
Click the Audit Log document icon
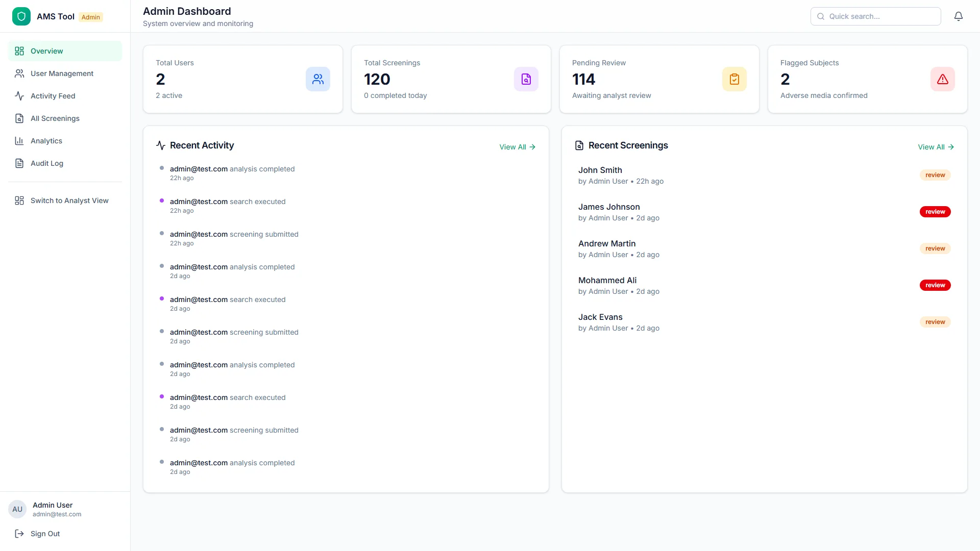pyautogui.click(x=19, y=163)
